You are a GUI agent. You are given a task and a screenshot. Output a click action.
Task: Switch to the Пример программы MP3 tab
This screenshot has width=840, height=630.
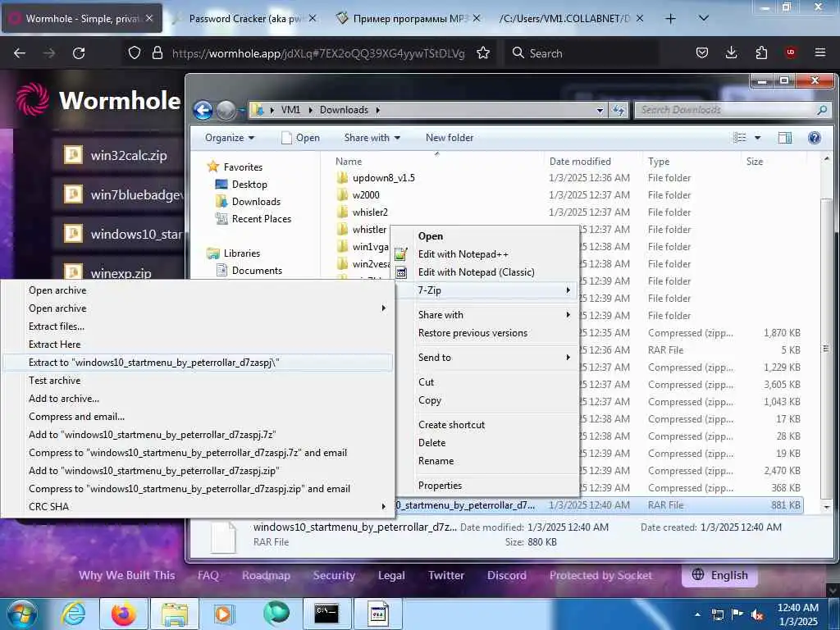tap(408, 18)
